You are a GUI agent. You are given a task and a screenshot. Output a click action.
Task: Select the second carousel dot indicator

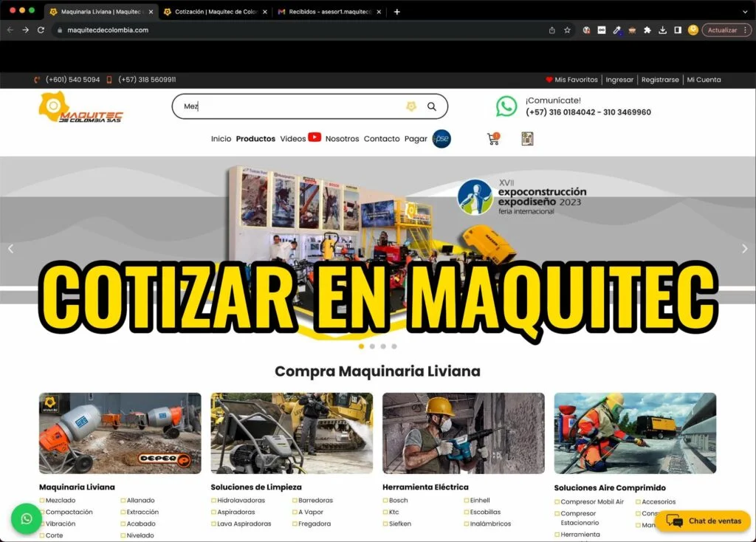click(x=372, y=346)
